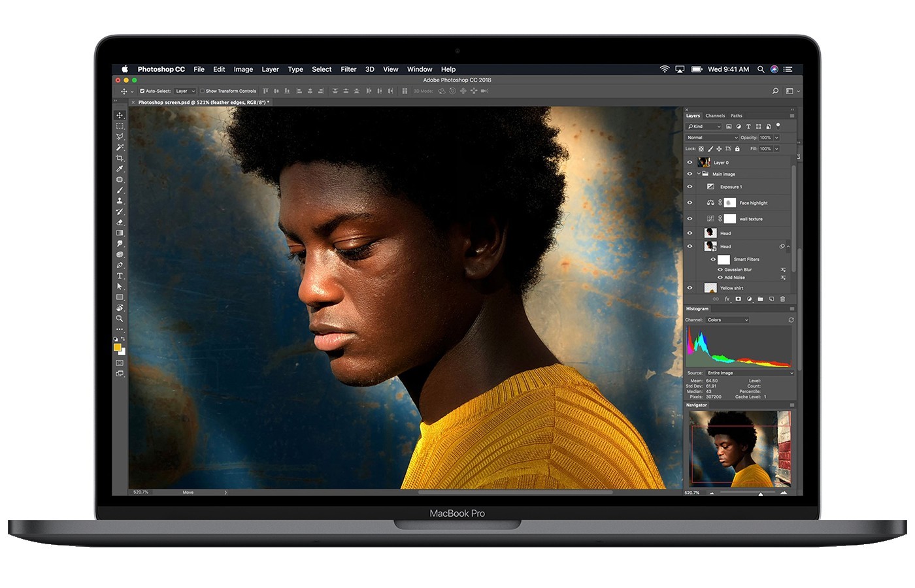Image resolution: width=915 pixels, height=588 pixels.
Task: Select the Horizontal Type tool
Action: (x=120, y=276)
